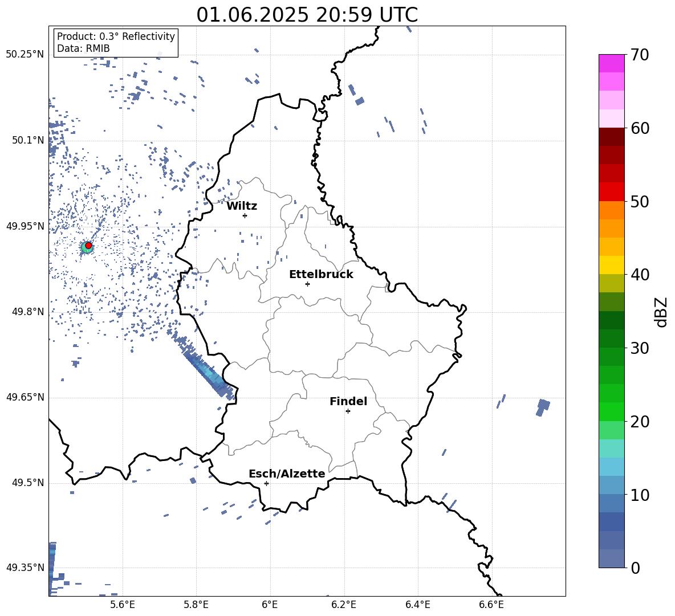Click the 49.5°N latitude label
Viewport: 675px width, 616px height.
28,483
